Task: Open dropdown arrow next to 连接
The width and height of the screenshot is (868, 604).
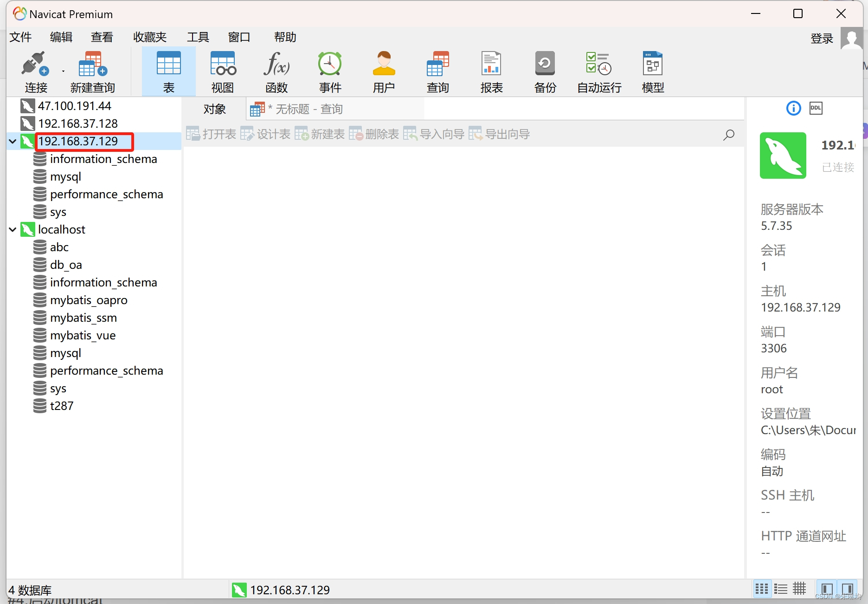Action: [63, 71]
